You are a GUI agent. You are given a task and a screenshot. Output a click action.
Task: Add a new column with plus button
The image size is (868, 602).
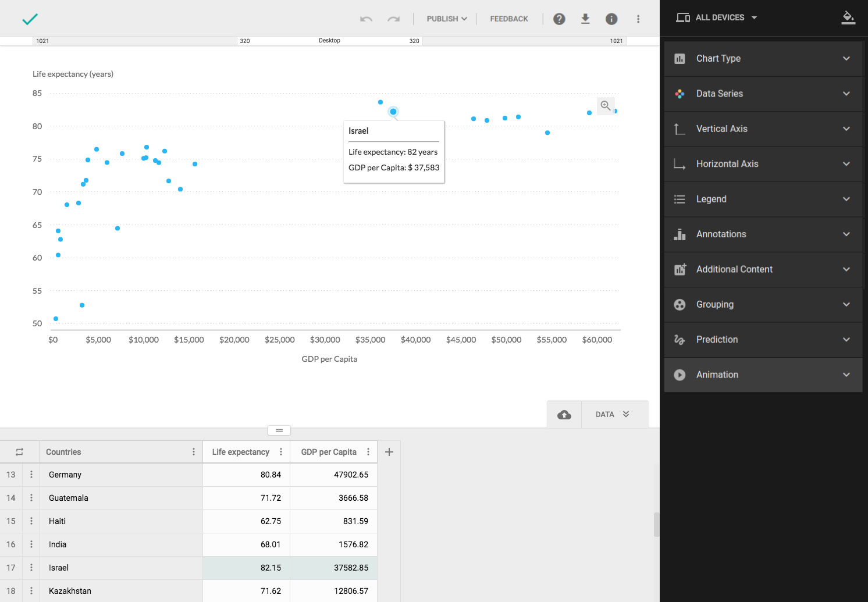click(389, 452)
